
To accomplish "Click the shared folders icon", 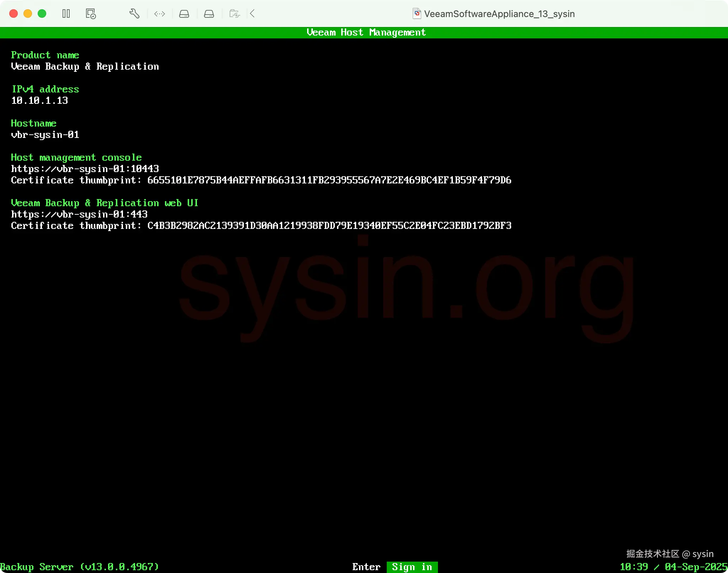I will pyautogui.click(x=235, y=14).
